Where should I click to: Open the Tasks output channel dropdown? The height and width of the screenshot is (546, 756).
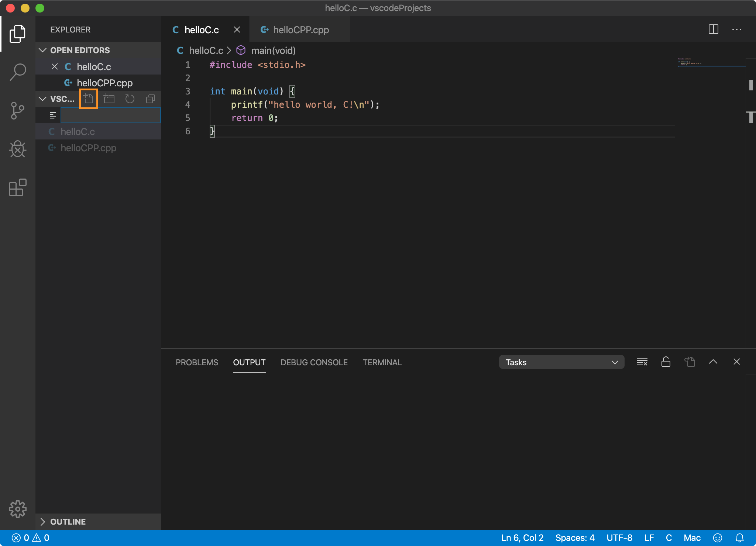(561, 362)
